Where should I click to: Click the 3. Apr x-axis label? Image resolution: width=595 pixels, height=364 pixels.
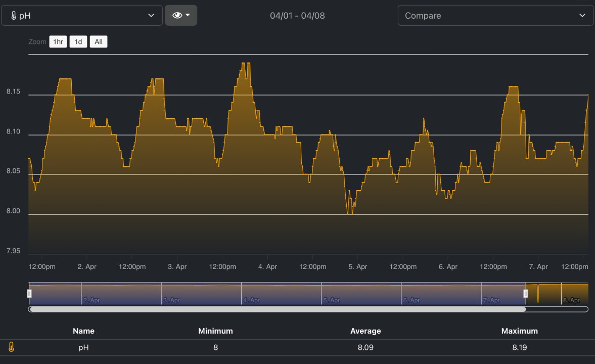(x=177, y=266)
